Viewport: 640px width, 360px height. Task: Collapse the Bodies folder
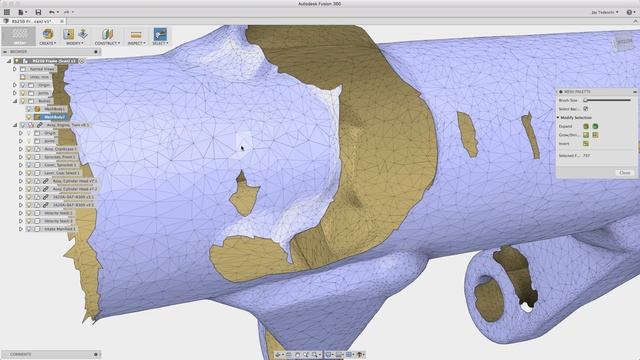[15, 101]
